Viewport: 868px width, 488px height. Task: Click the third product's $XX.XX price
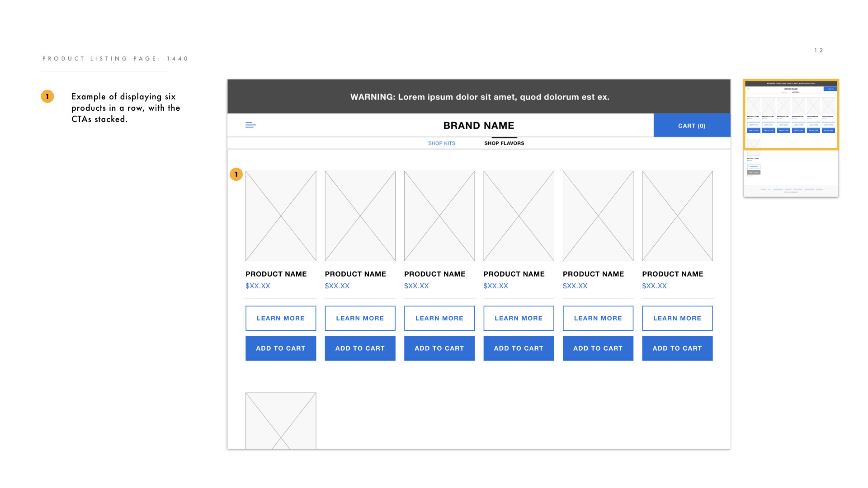[x=416, y=286]
